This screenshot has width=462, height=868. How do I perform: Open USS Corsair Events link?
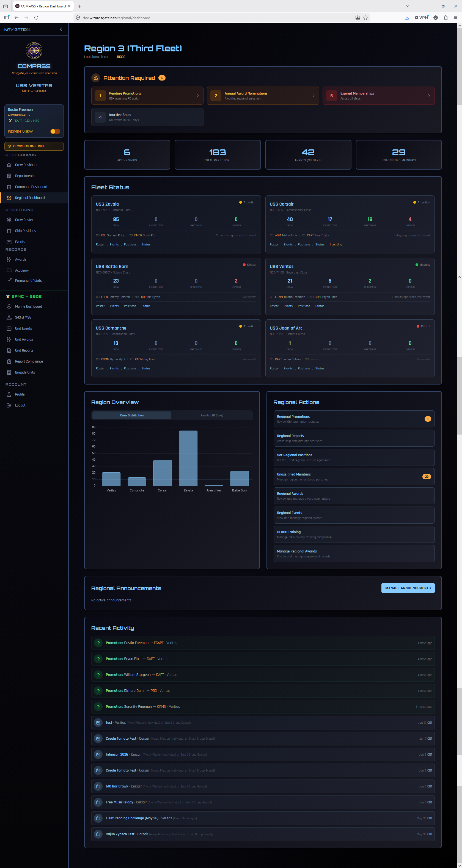[x=288, y=244]
